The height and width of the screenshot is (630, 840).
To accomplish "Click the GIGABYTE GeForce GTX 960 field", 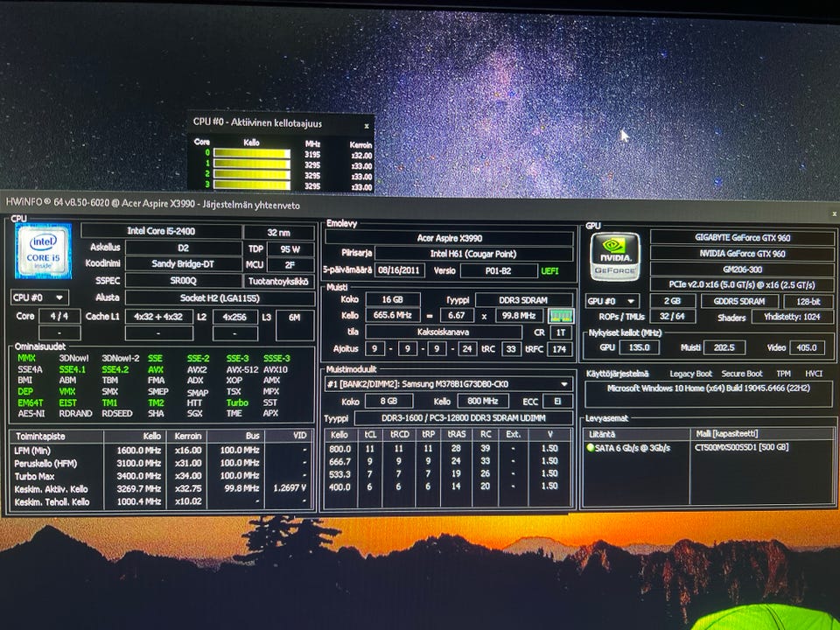I will point(742,237).
